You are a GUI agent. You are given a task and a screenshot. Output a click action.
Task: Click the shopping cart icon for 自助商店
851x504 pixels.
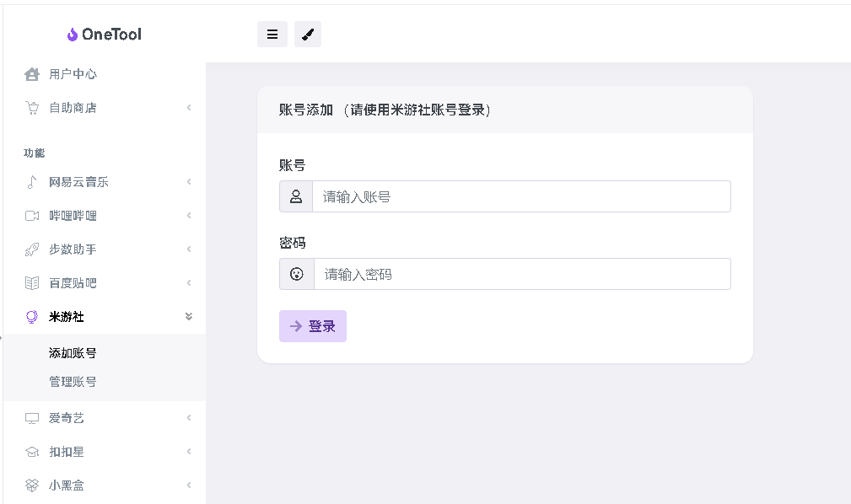tap(32, 108)
